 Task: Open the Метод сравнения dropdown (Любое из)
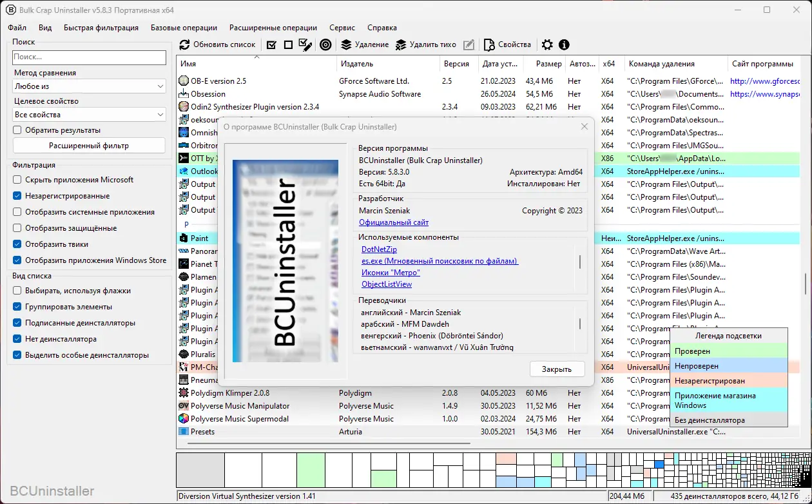tap(89, 86)
